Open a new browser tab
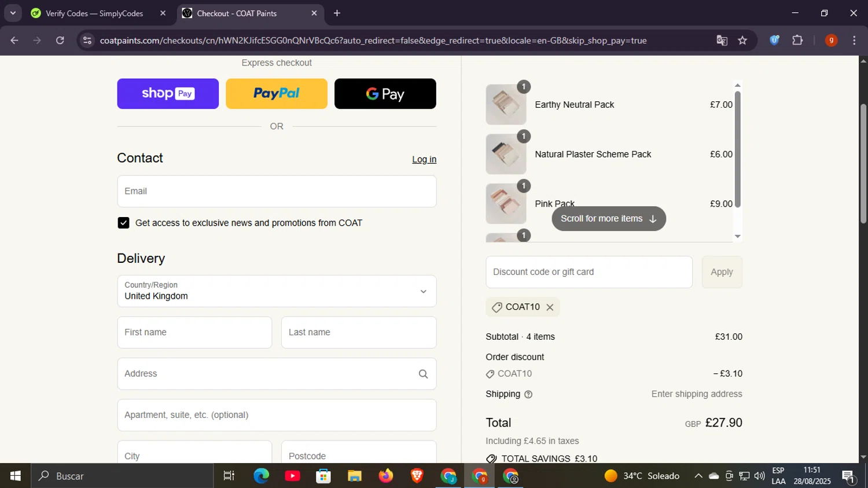This screenshot has height=488, width=868. (x=337, y=13)
